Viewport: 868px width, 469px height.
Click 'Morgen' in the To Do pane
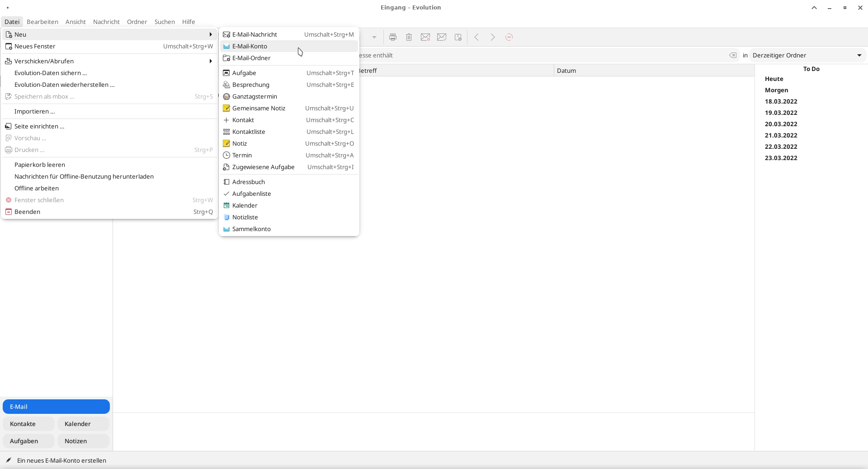[776, 90]
